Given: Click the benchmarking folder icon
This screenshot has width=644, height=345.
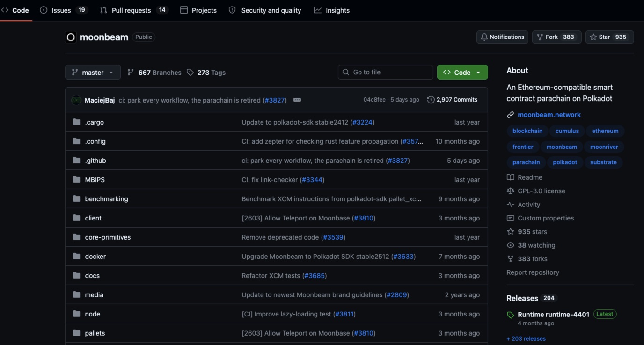Looking at the screenshot, I should [x=77, y=199].
